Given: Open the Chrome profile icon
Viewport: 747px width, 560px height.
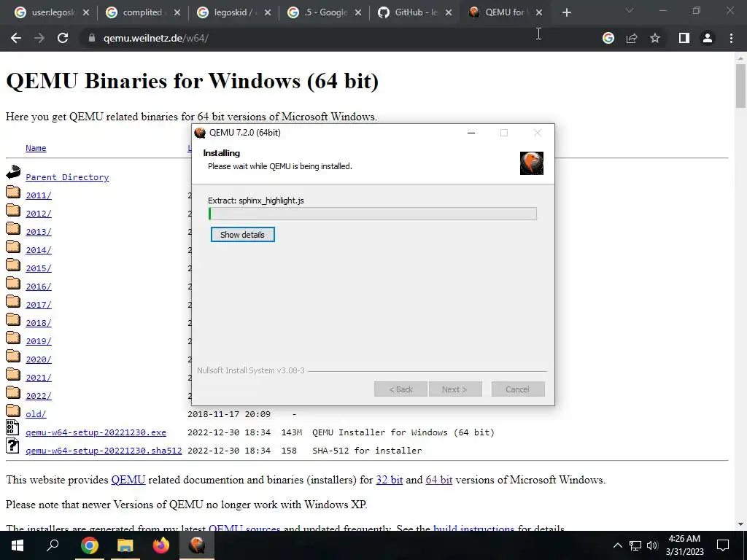Looking at the screenshot, I should [x=708, y=38].
